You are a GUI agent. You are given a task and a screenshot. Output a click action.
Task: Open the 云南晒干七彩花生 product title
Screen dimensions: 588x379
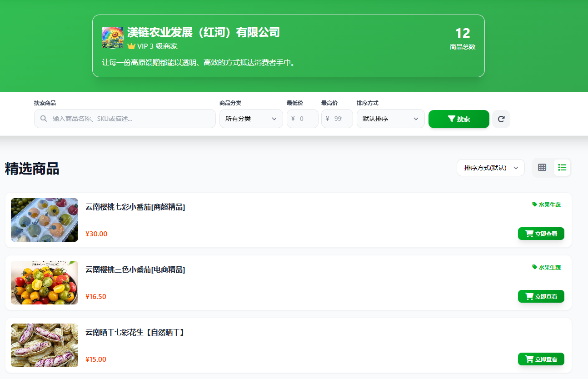click(135, 333)
